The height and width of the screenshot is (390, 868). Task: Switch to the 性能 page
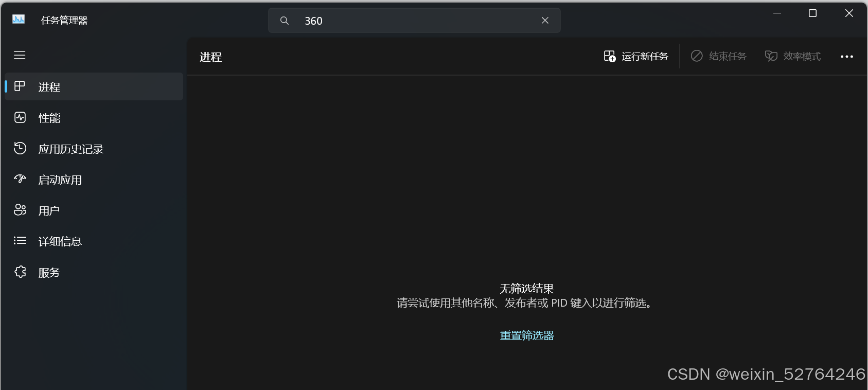94,118
